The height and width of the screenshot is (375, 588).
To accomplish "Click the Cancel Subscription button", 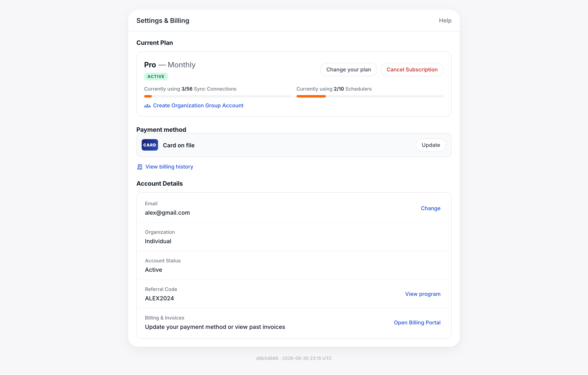I will (412, 70).
